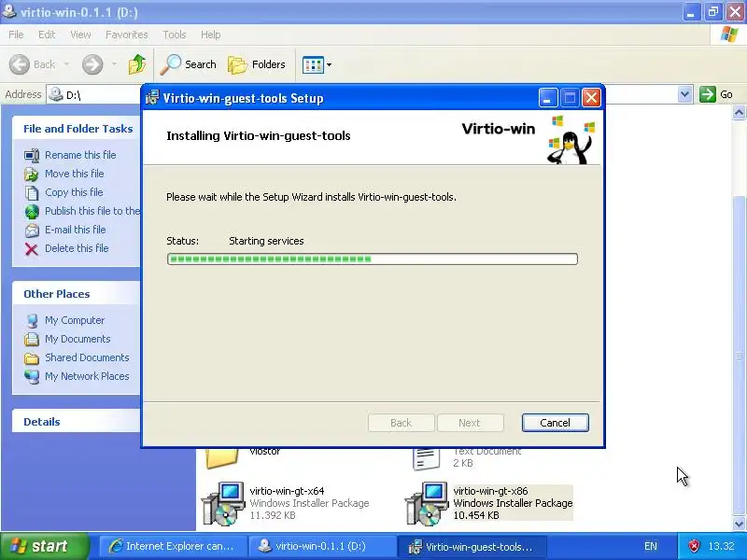Open My Network Places link
The height and width of the screenshot is (560, 747).
coord(87,376)
